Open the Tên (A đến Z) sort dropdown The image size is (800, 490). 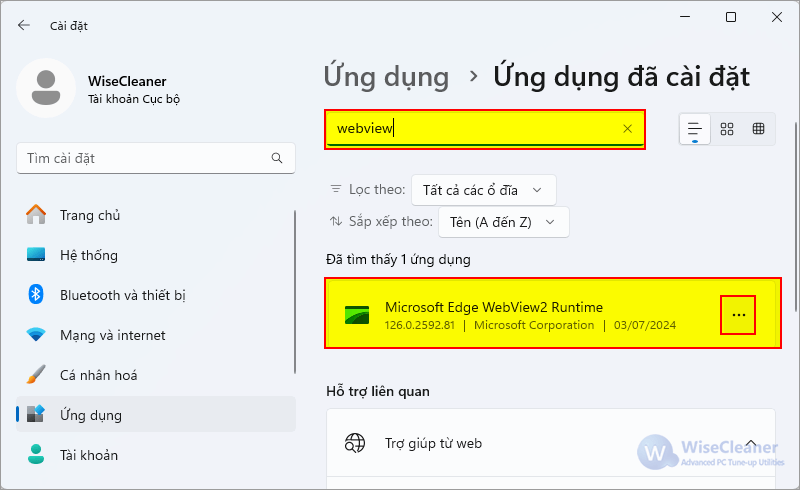pos(504,222)
